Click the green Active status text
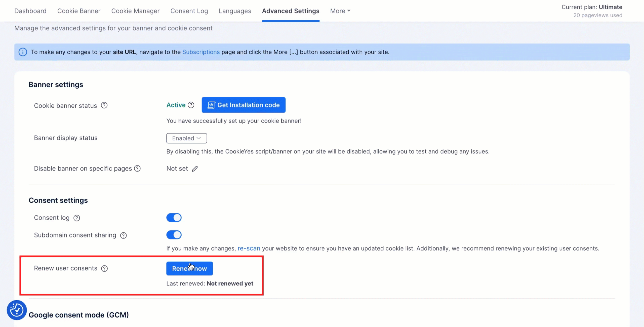This screenshot has width=644, height=327. point(176,105)
